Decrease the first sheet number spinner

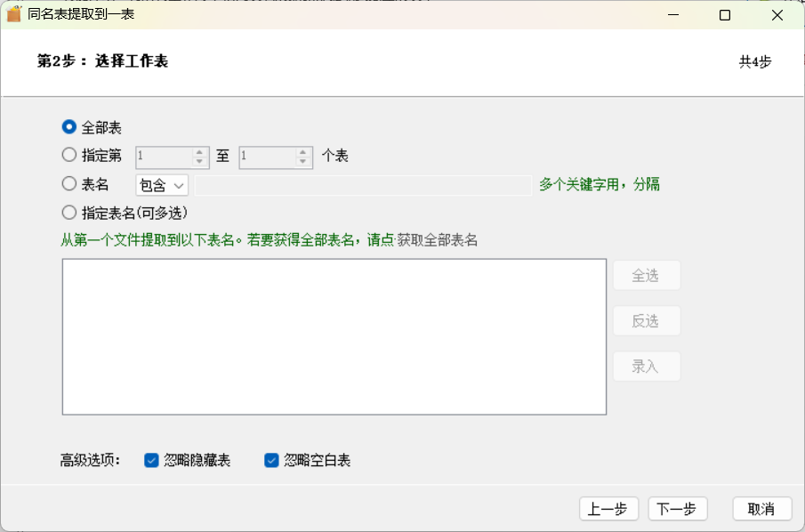200,161
